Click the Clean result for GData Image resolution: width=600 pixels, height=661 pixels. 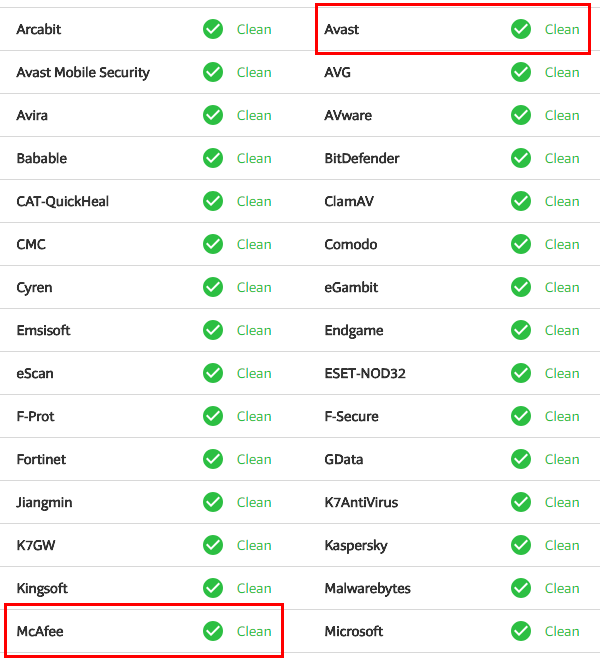(561, 459)
